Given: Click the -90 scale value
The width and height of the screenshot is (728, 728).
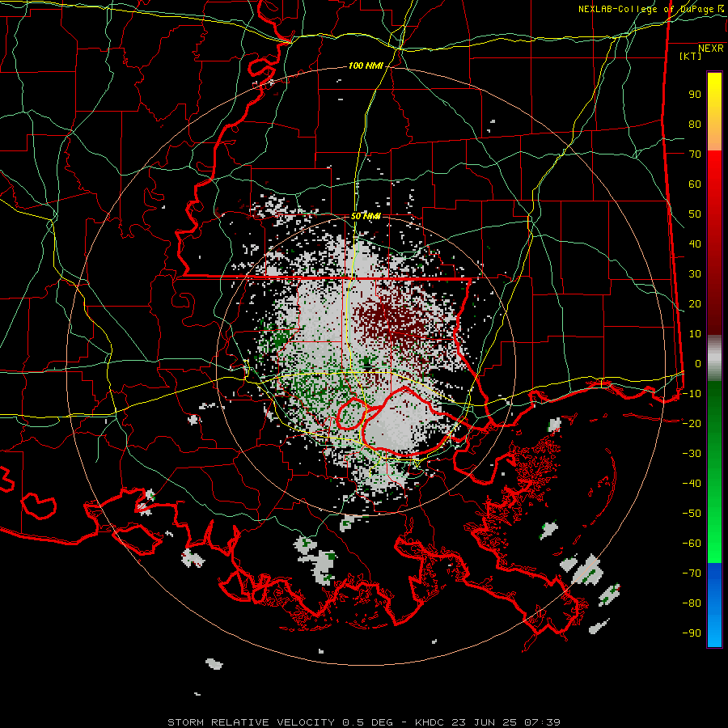Looking at the screenshot, I should [x=692, y=633].
